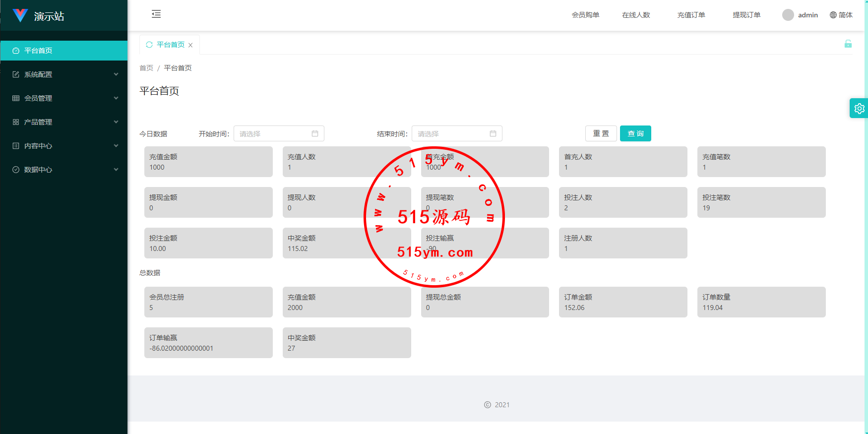Collapse sidebar with the hamburger menu icon

click(156, 14)
